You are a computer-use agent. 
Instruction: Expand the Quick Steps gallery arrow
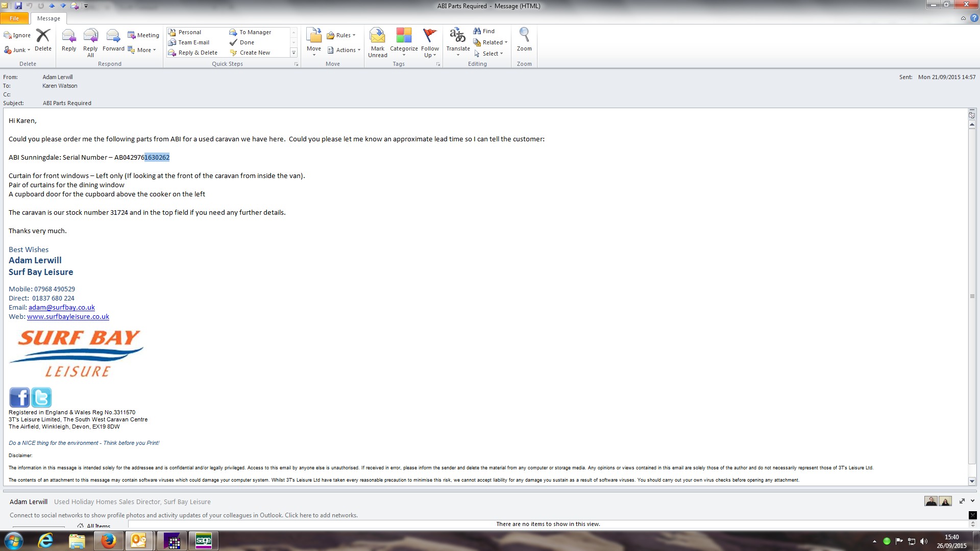point(293,53)
